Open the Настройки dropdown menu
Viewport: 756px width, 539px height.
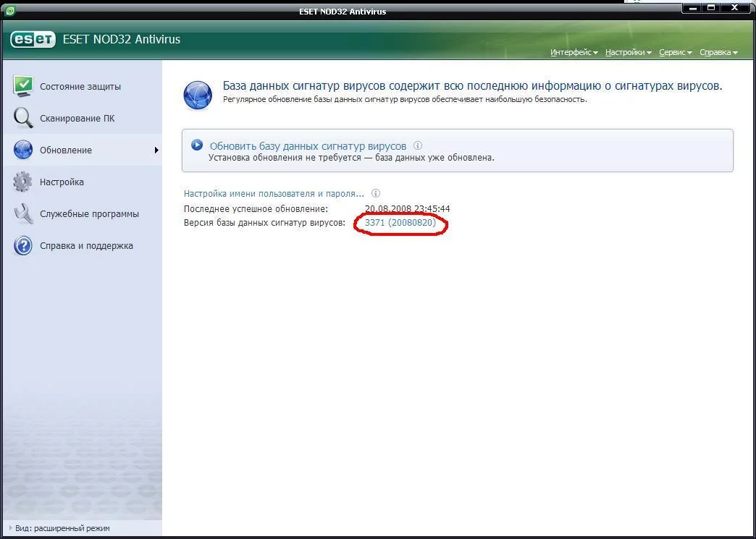pos(629,53)
